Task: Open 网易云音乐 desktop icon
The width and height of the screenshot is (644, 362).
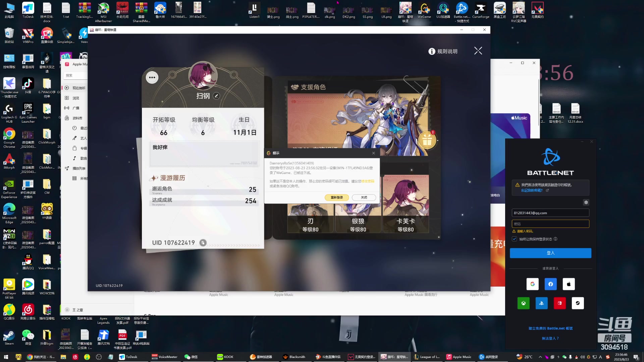Action: click(28, 312)
